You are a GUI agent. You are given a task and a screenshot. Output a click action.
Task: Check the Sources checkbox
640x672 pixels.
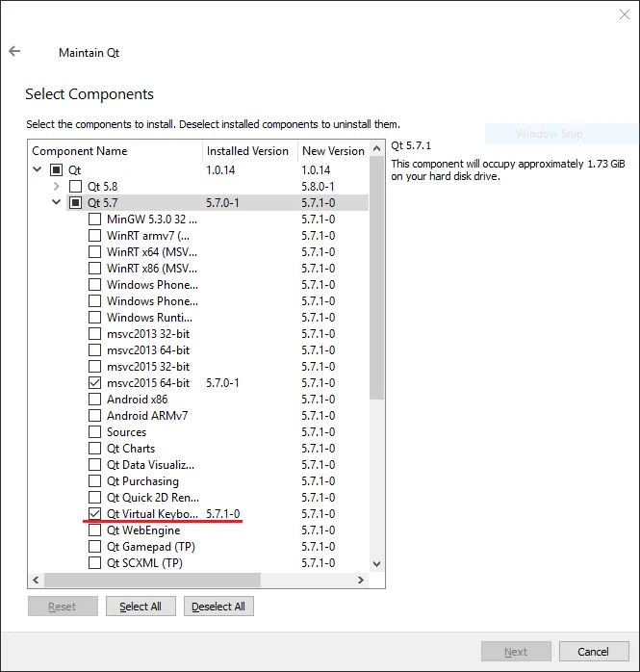pos(94,432)
